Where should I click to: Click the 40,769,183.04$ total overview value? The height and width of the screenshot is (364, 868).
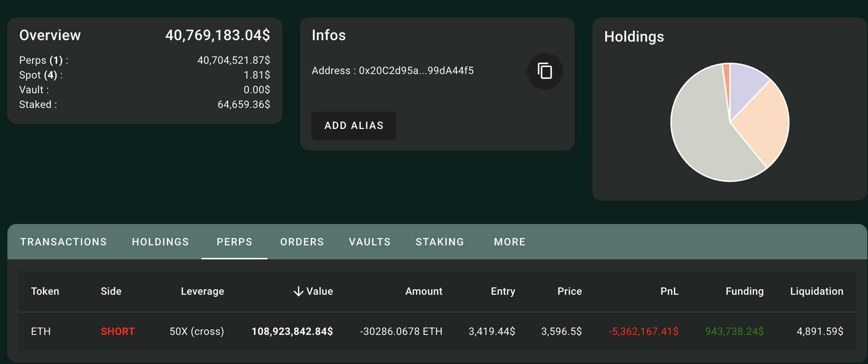tap(218, 35)
